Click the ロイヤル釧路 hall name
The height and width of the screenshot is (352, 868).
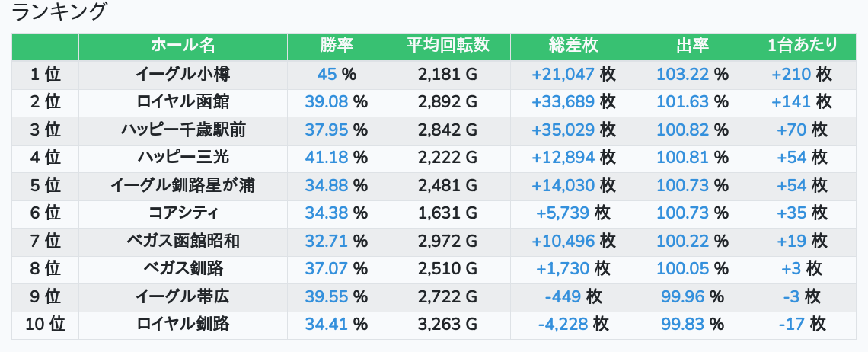click(183, 325)
